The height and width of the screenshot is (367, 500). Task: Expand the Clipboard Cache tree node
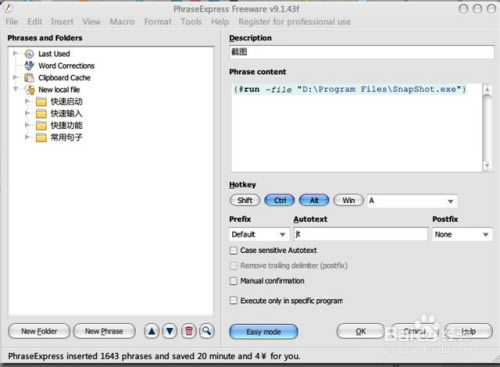[15, 77]
